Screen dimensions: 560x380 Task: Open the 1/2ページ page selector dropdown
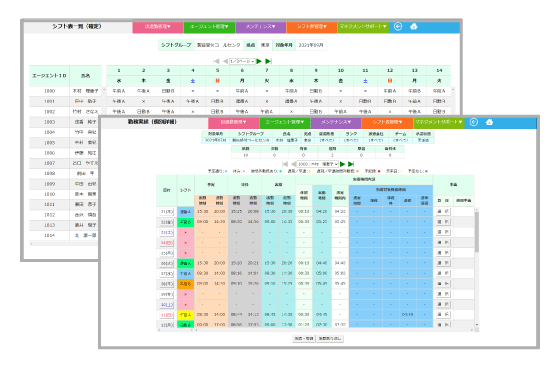242,61
